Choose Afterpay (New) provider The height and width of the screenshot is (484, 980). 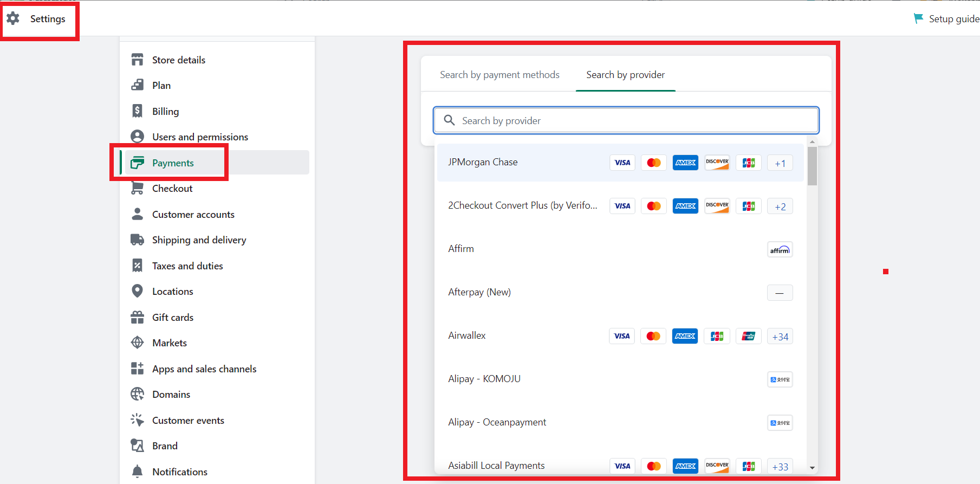tap(620, 293)
